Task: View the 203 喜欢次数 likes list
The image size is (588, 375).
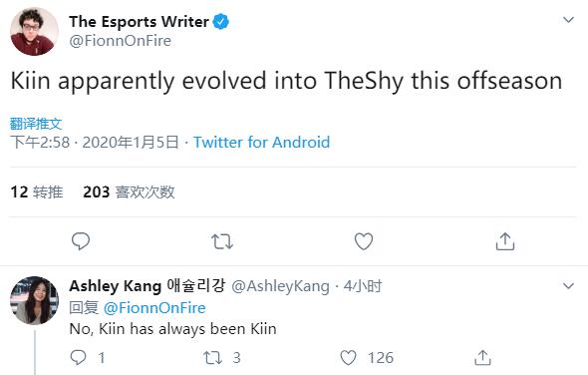Action: (x=129, y=191)
